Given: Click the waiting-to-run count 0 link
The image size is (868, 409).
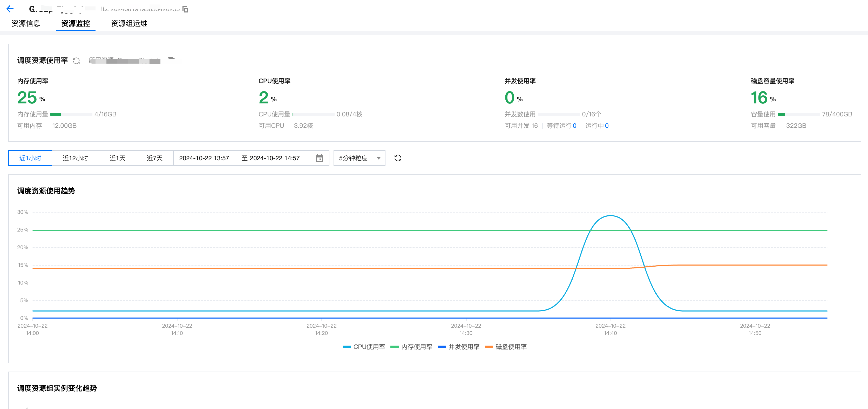Looking at the screenshot, I should coord(574,126).
